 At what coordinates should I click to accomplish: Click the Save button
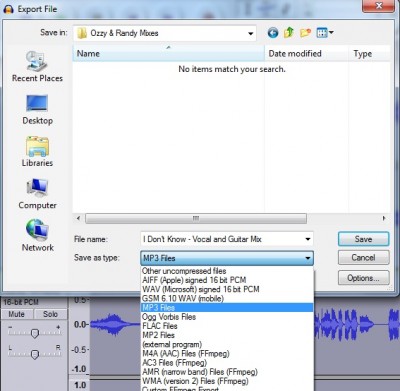coord(363,239)
